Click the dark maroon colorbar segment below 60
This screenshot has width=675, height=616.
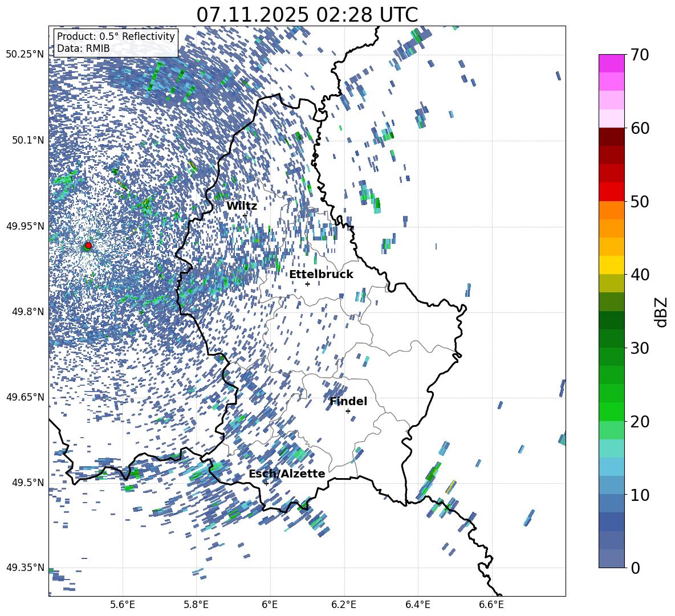click(611, 137)
